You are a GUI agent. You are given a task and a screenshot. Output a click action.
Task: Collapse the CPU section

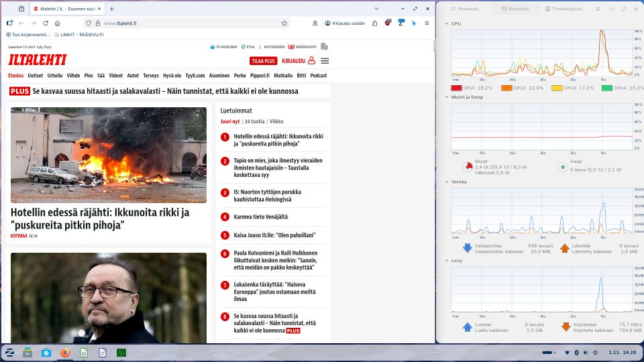447,23
